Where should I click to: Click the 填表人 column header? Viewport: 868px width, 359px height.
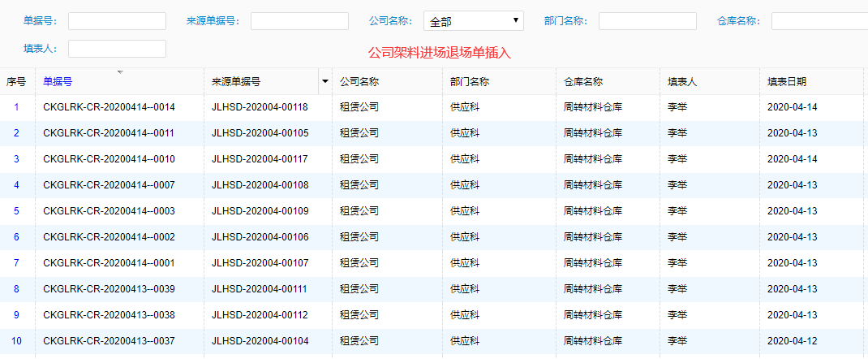coord(682,82)
